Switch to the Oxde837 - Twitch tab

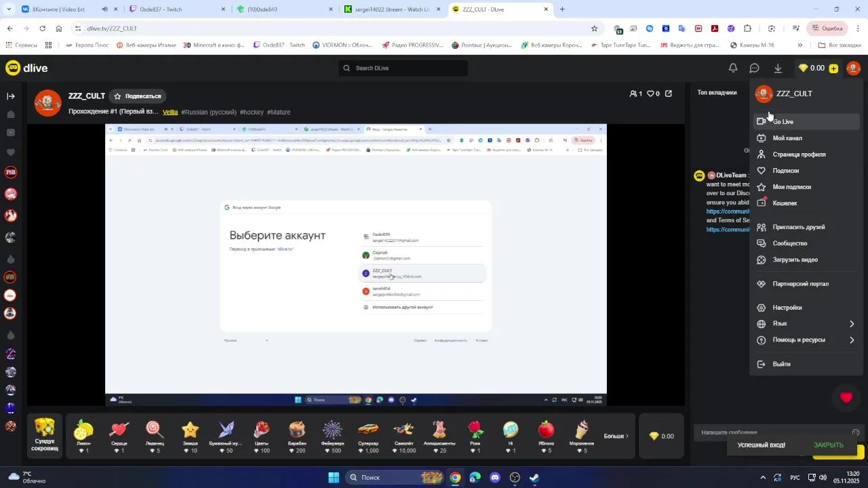(x=177, y=9)
